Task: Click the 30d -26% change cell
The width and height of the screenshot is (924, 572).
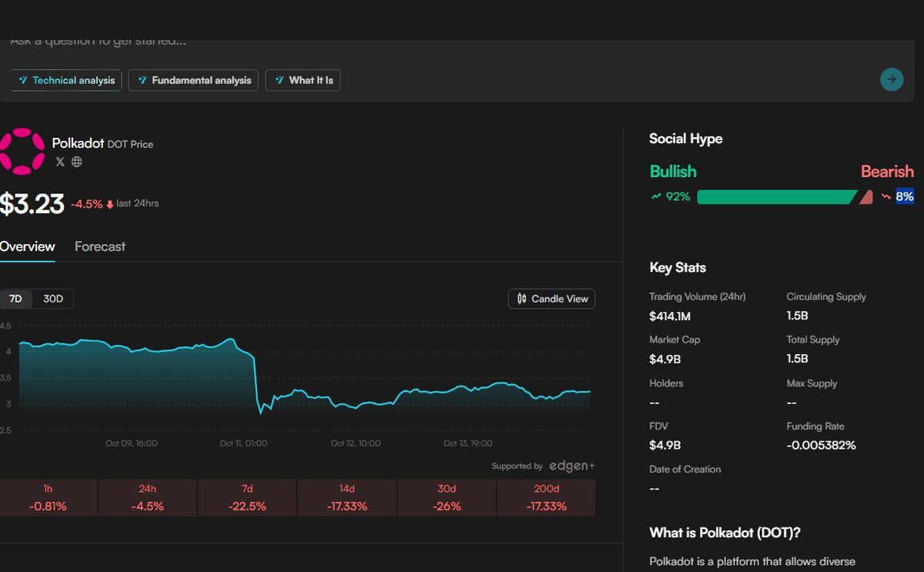Action: coord(447,497)
